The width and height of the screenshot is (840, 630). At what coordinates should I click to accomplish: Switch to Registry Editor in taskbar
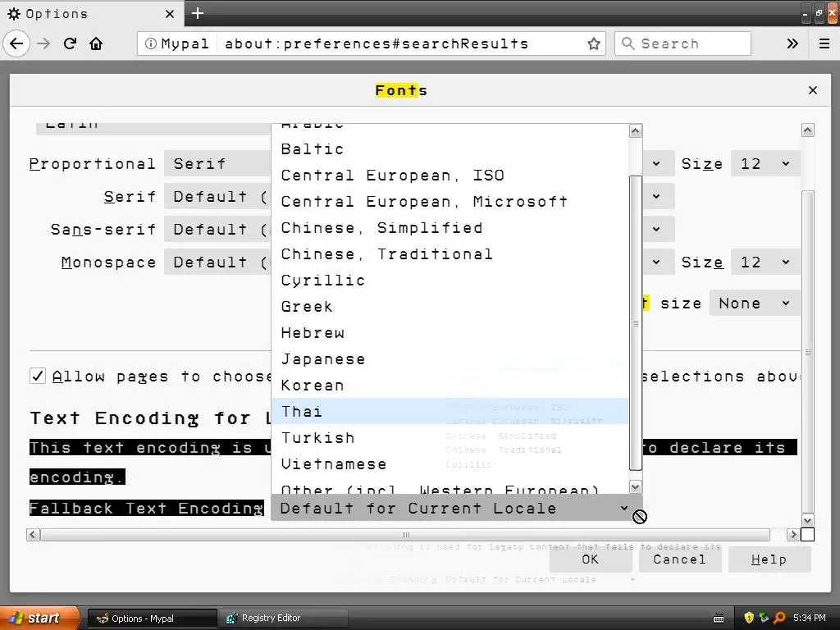click(284, 618)
